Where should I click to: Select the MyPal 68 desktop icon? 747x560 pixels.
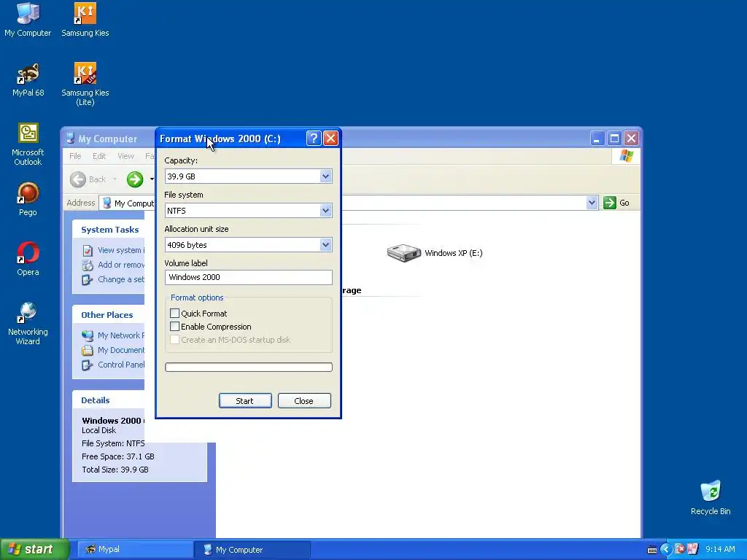point(28,79)
